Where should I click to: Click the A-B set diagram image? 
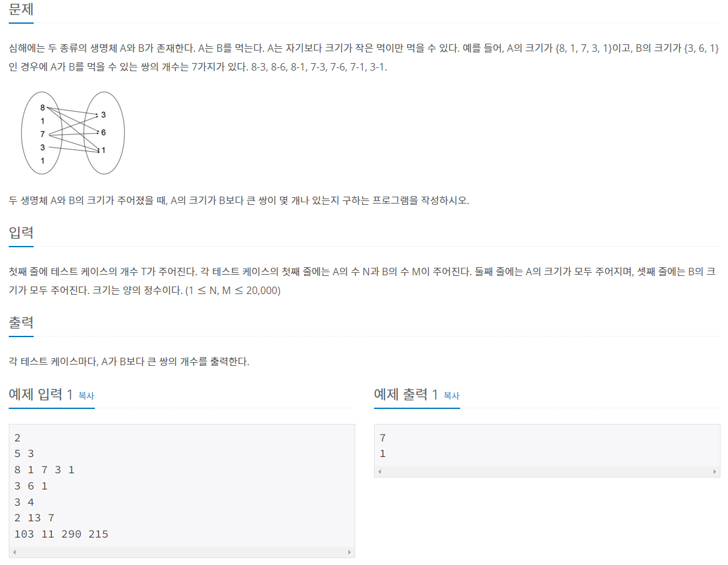[73, 133]
